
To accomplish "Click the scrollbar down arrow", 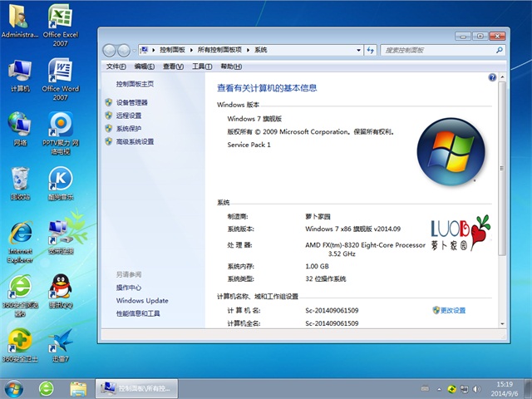I will (502, 323).
